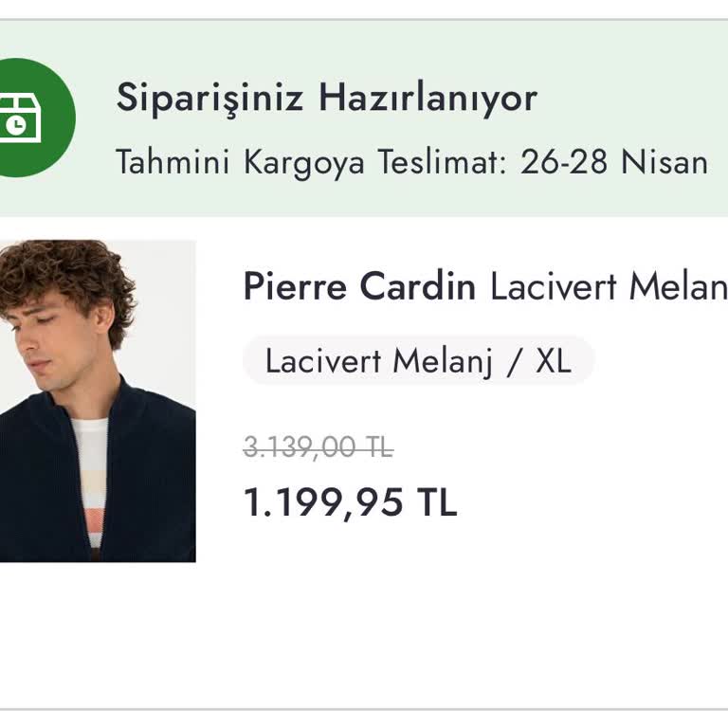Open the Pierre Cardin product thumbnail
728x728 pixels.
click(x=98, y=401)
